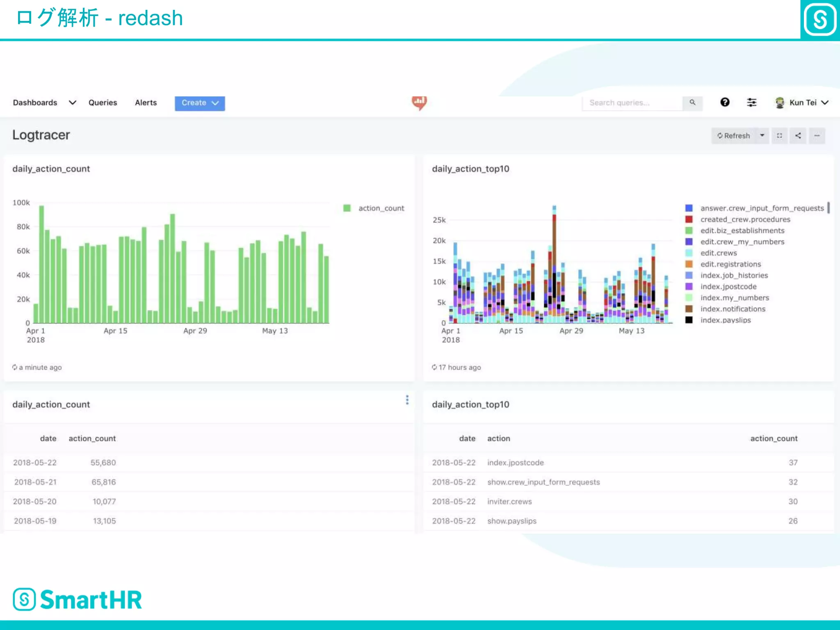Screen dimensions: 840x630
Task: Open the Create dropdown button
Action: [200, 103]
